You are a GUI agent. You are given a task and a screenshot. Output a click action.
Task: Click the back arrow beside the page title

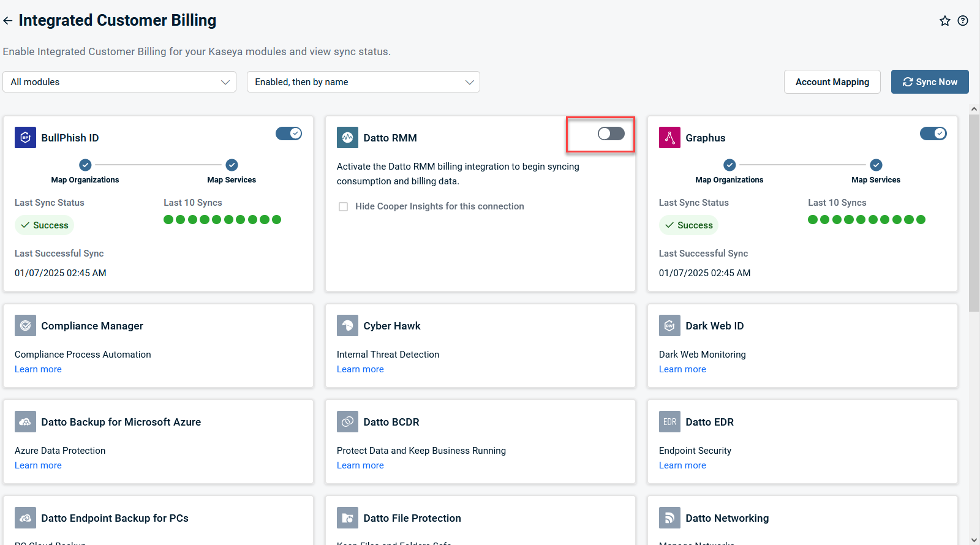8,21
